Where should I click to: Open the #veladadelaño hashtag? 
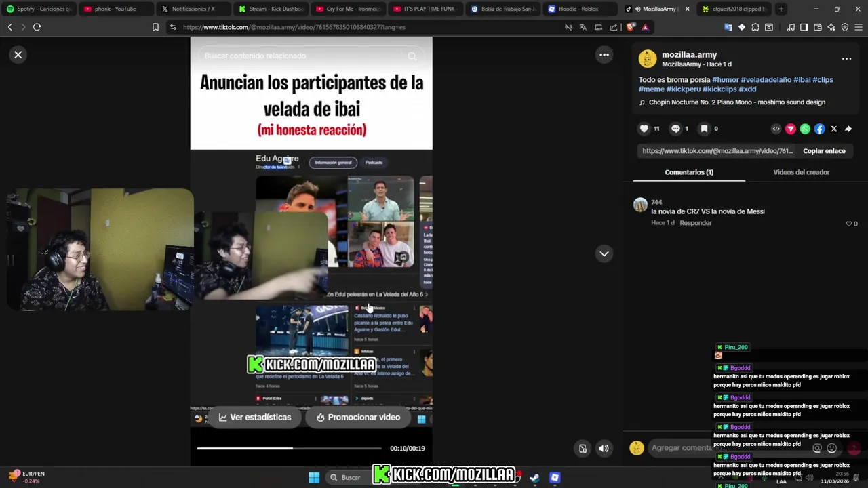pyautogui.click(x=766, y=80)
